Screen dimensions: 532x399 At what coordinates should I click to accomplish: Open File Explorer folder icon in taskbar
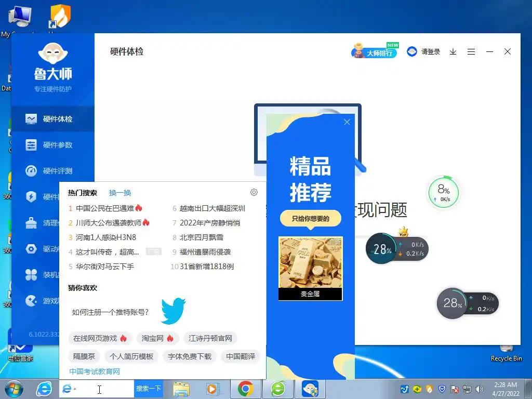181,389
